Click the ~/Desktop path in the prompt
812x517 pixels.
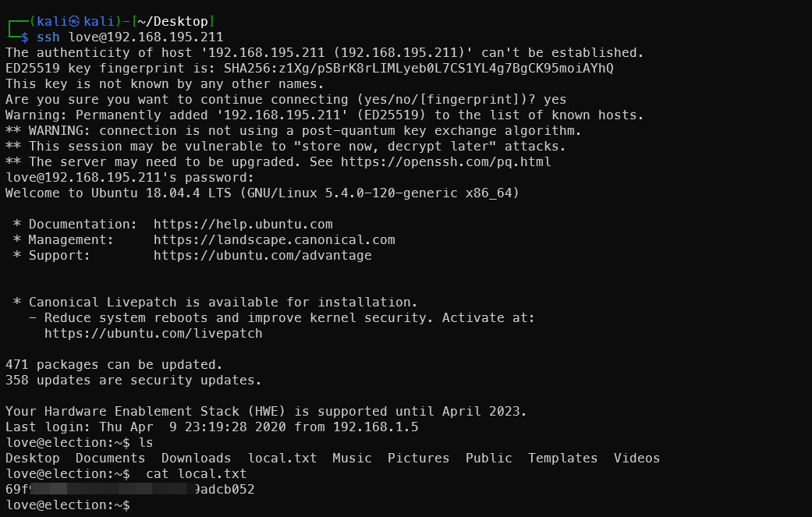click(x=173, y=21)
